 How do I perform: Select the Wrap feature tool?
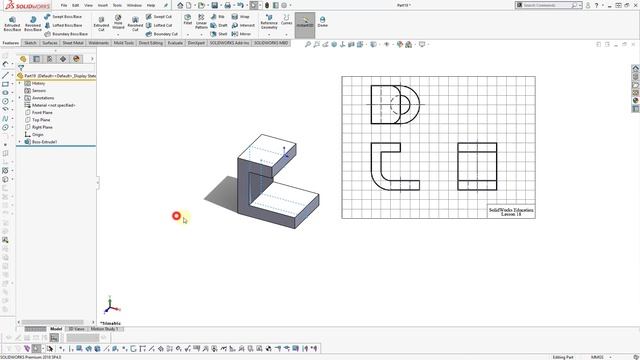[x=240, y=17]
